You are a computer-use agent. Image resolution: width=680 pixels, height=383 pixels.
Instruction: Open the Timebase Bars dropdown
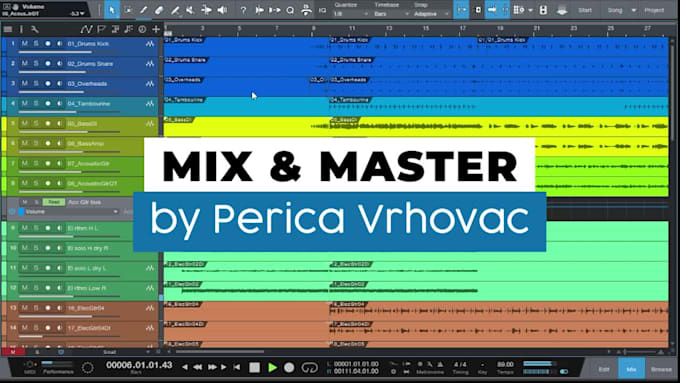click(x=392, y=14)
